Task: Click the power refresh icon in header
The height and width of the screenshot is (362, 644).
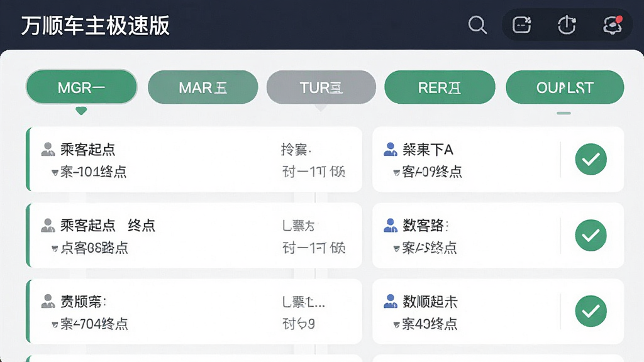Action: pyautogui.click(x=567, y=25)
